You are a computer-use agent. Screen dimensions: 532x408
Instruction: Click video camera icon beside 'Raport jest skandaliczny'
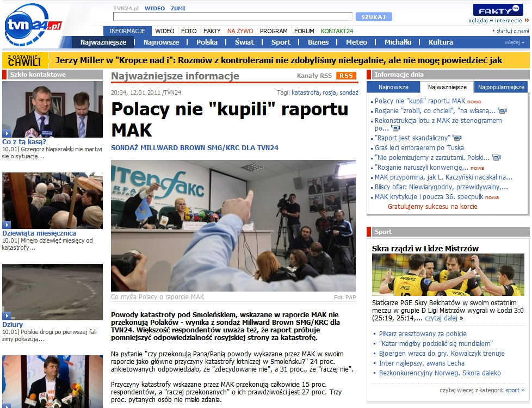[x=457, y=138]
